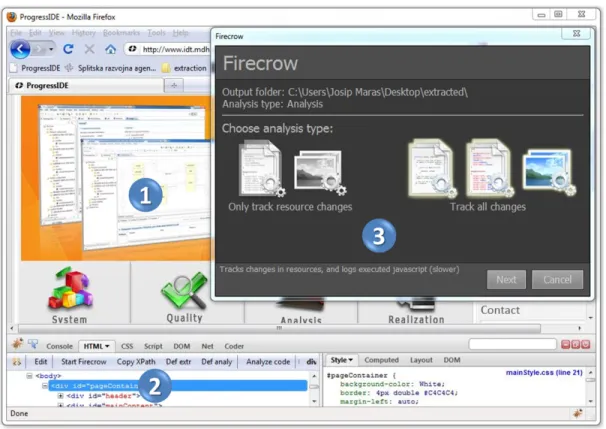Click the System colored blocks icon
The height and width of the screenshot is (429, 606).
tap(70, 288)
